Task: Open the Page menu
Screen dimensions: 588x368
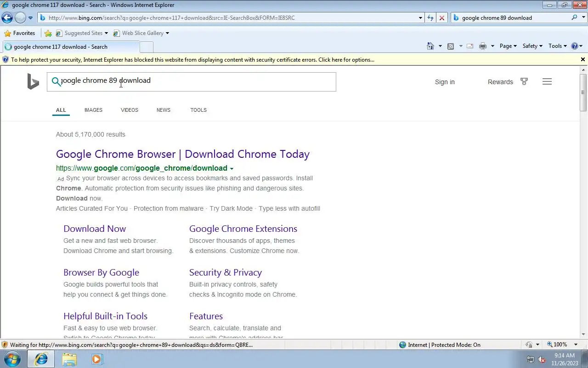Action: 508,46
